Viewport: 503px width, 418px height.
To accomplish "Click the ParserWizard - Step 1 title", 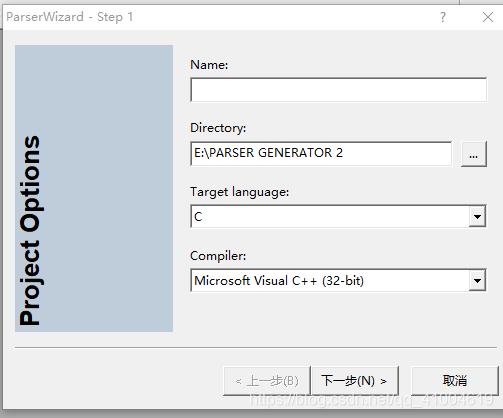I will click(x=70, y=17).
